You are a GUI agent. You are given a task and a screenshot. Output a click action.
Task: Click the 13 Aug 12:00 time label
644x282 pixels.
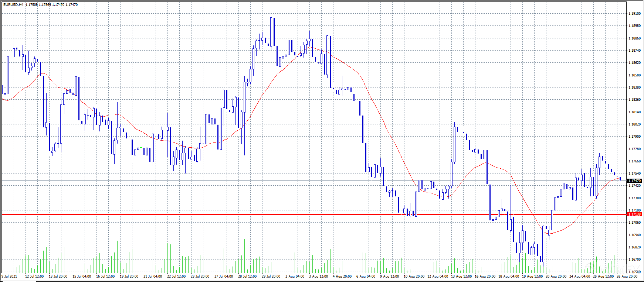point(461,276)
